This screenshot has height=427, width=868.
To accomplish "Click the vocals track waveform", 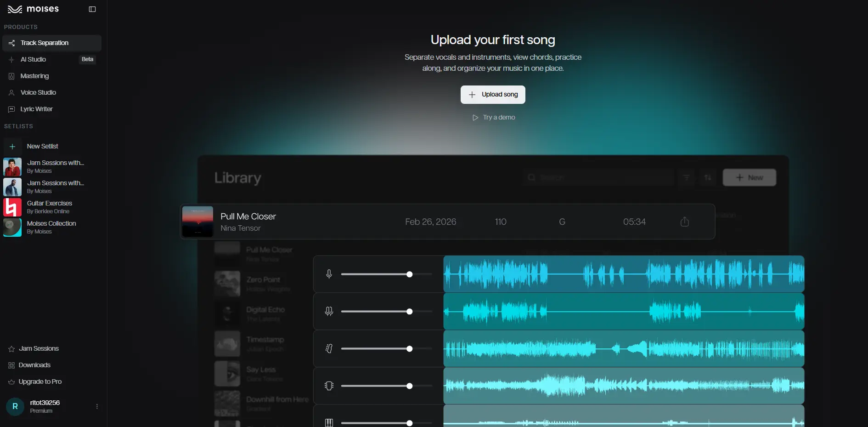I will pyautogui.click(x=624, y=274).
